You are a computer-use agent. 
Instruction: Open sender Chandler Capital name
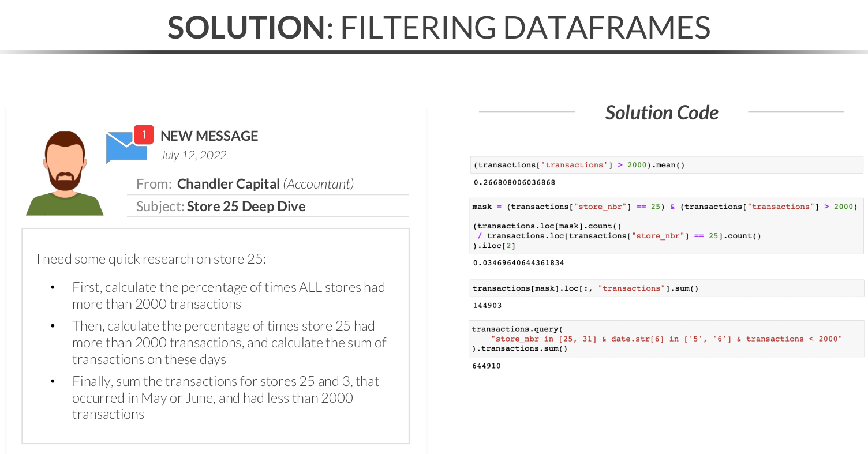(x=228, y=184)
